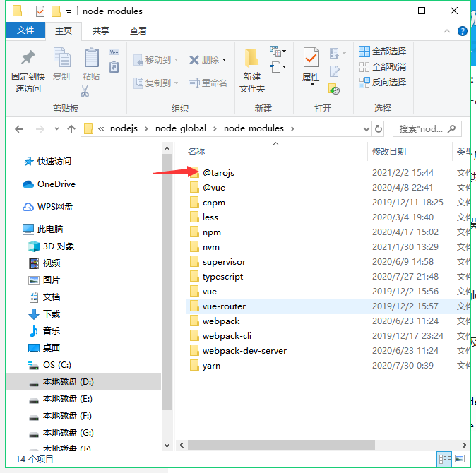The height and width of the screenshot is (473, 476).
Task: Click the Date modified (修改日期) column header
Action: point(389,151)
